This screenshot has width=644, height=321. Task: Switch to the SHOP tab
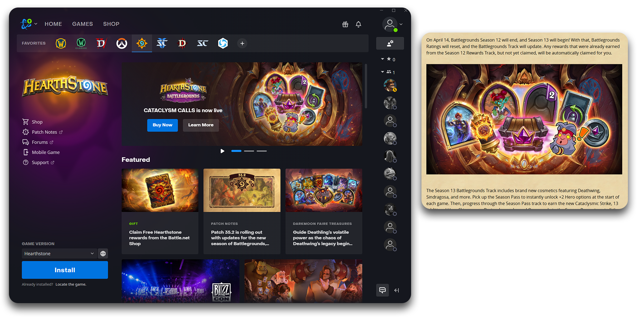pyautogui.click(x=111, y=24)
